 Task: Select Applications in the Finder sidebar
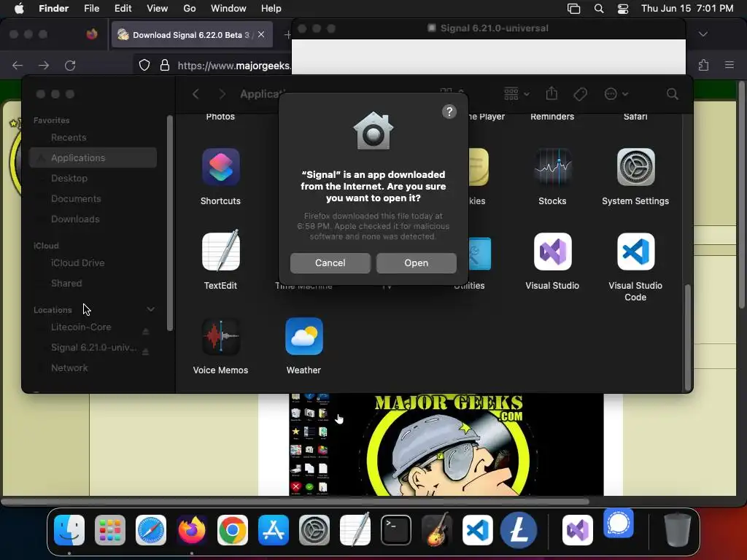click(x=93, y=157)
